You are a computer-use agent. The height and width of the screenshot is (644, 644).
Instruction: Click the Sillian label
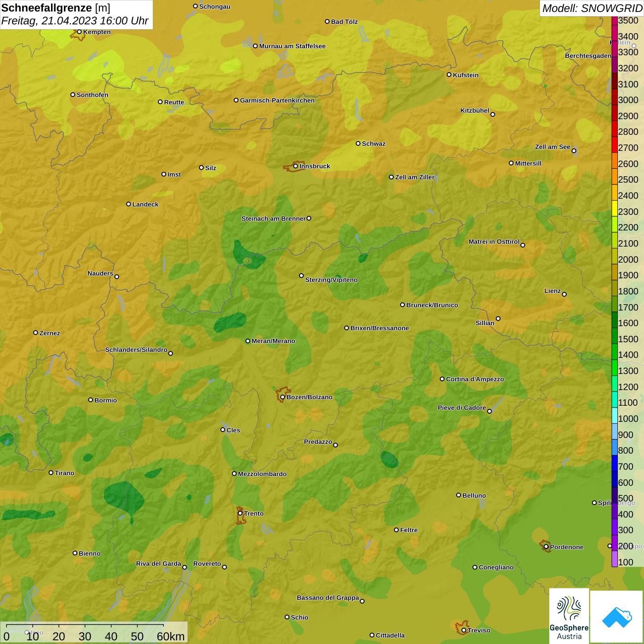485,323
